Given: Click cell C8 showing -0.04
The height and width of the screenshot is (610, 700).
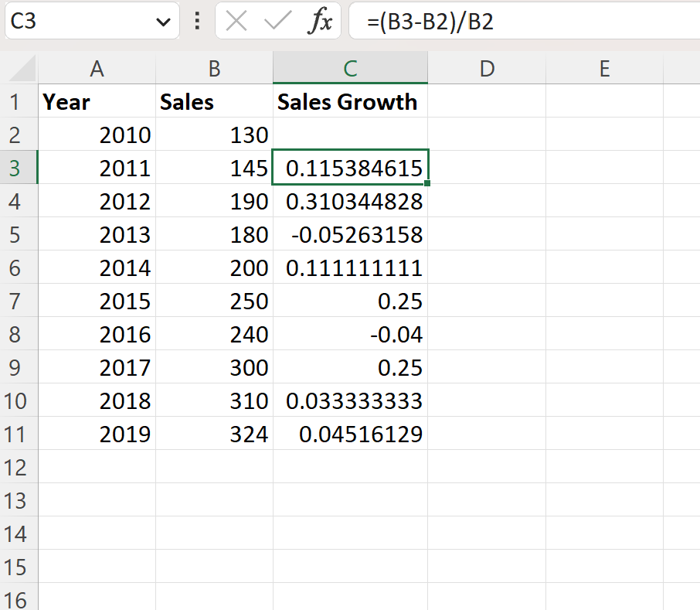Looking at the screenshot, I should [x=350, y=335].
